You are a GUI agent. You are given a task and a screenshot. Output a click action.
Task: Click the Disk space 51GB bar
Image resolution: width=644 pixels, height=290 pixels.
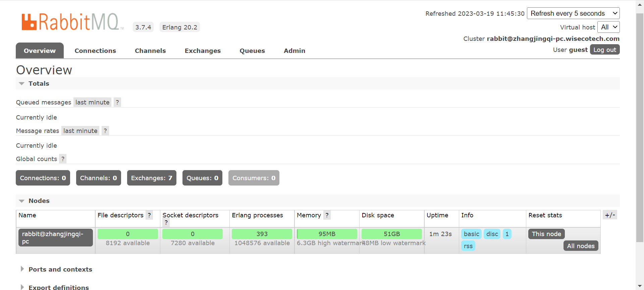[392, 234]
